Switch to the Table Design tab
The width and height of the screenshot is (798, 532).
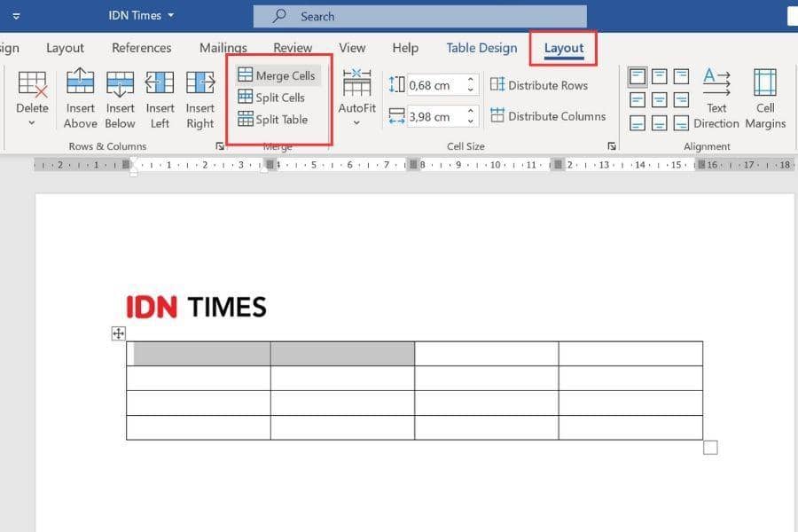pos(481,48)
